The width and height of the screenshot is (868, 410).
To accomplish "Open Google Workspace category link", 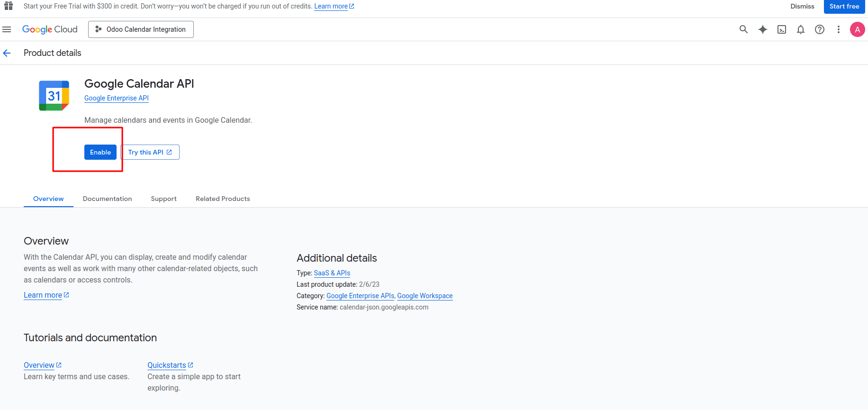I will [425, 296].
